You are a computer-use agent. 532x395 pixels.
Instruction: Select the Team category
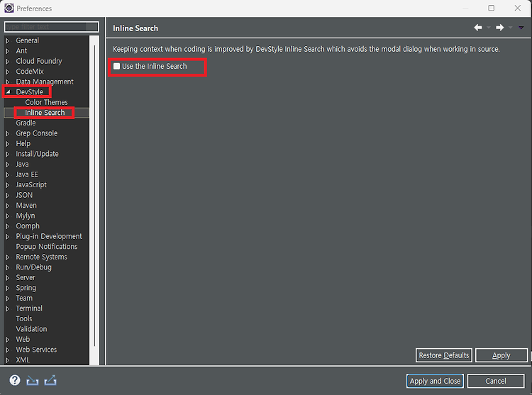[x=24, y=298]
